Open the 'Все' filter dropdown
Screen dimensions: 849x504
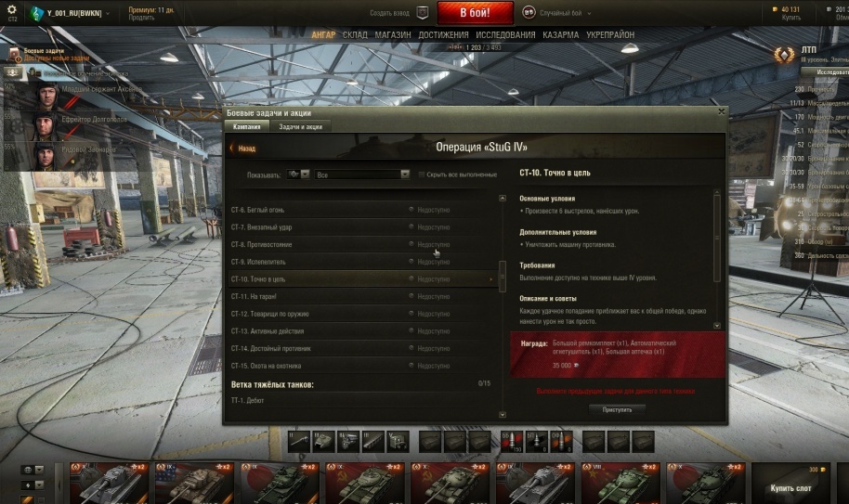362,174
